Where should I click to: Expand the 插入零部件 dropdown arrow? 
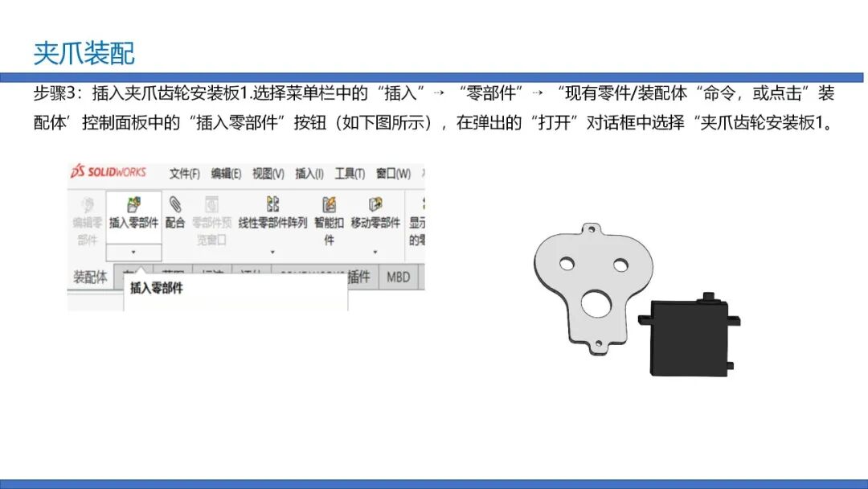click(133, 252)
